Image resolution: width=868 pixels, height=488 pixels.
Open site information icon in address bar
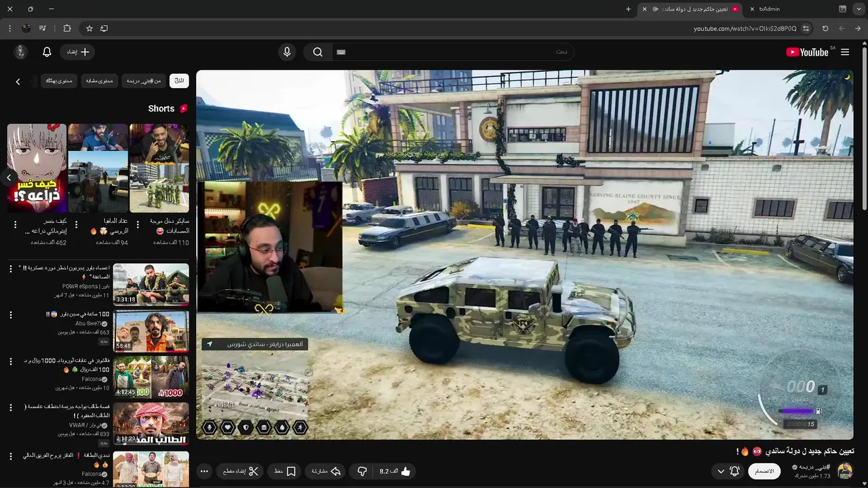(806, 28)
